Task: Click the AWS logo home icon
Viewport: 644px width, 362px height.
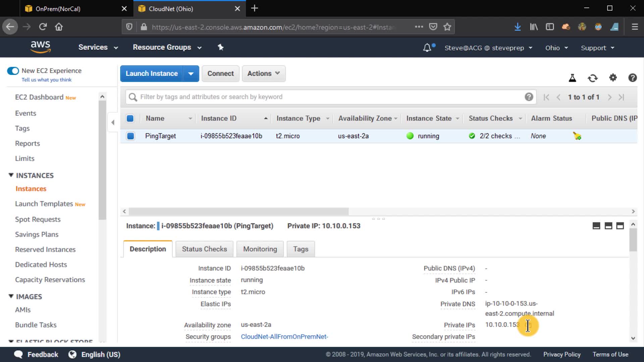Action: click(40, 47)
